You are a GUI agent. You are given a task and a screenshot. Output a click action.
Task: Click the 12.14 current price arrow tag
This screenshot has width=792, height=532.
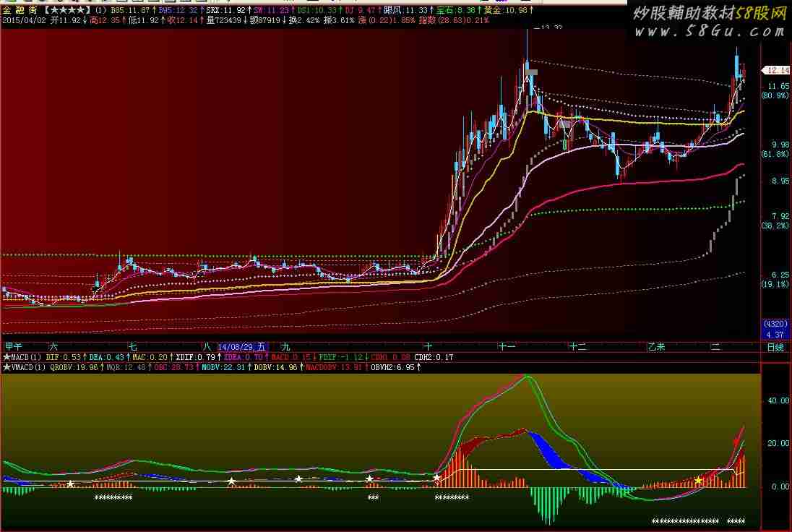[x=775, y=70]
